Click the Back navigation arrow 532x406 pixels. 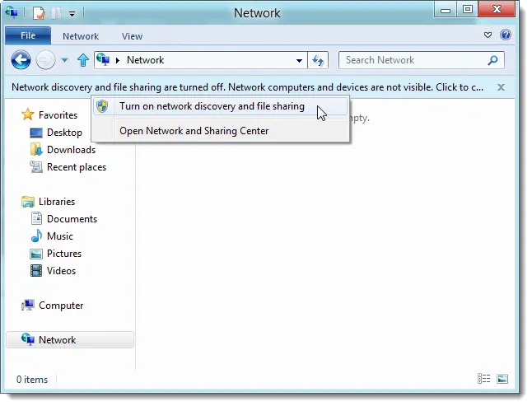coord(21,60)
